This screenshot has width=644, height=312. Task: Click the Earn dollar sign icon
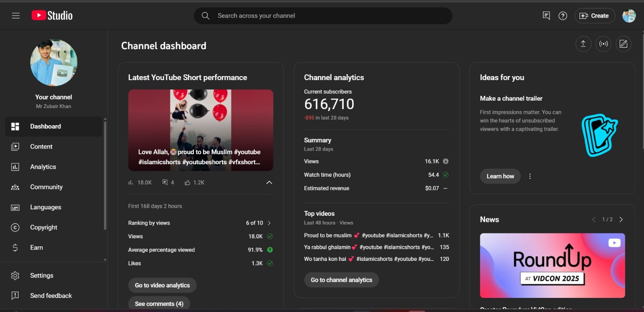coord(15,248)
